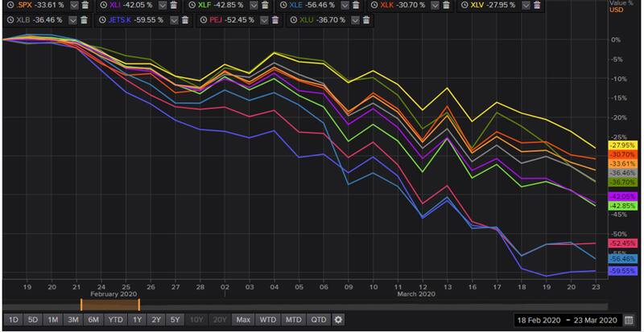
Task: Expand the XLK series options dropdown
Action: coord(436,6)
